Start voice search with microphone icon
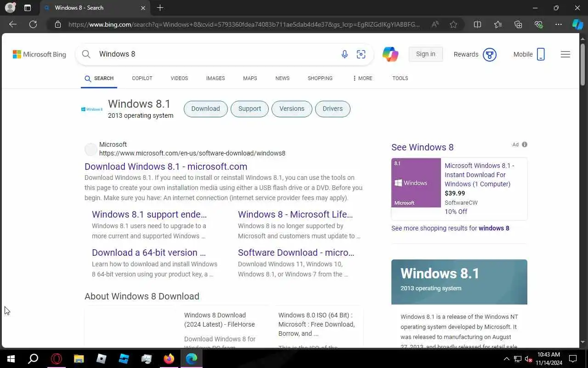The image size is (588, 368). point(345,54)
